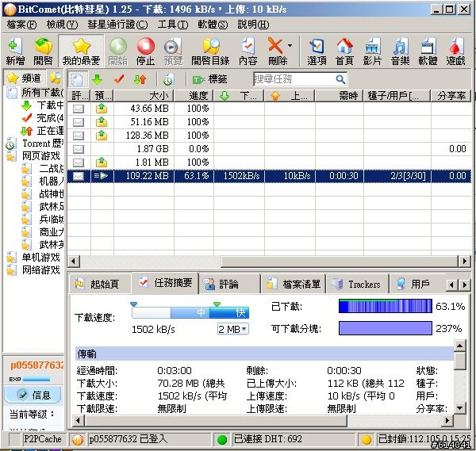Open the 說明(H) menu

(253, 25)
